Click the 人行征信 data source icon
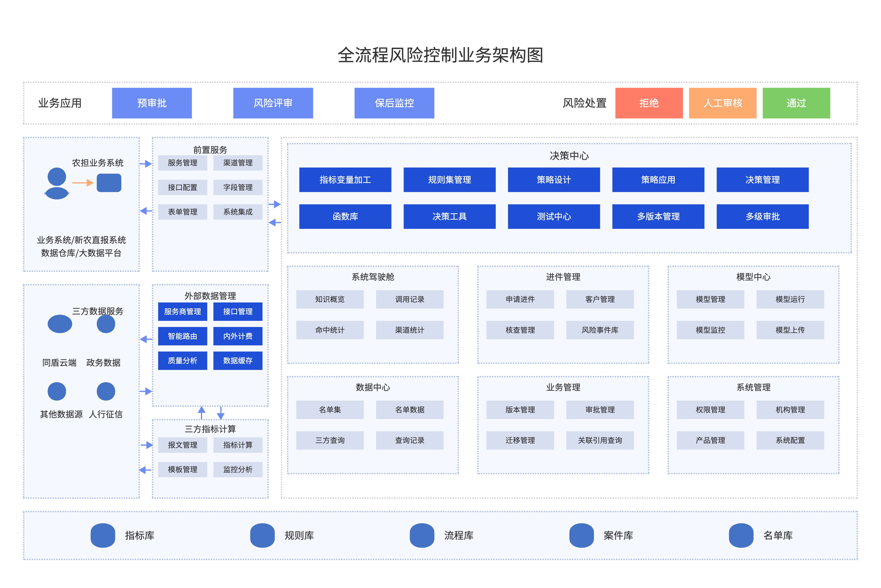881x588 pixels. coord(106,391)
